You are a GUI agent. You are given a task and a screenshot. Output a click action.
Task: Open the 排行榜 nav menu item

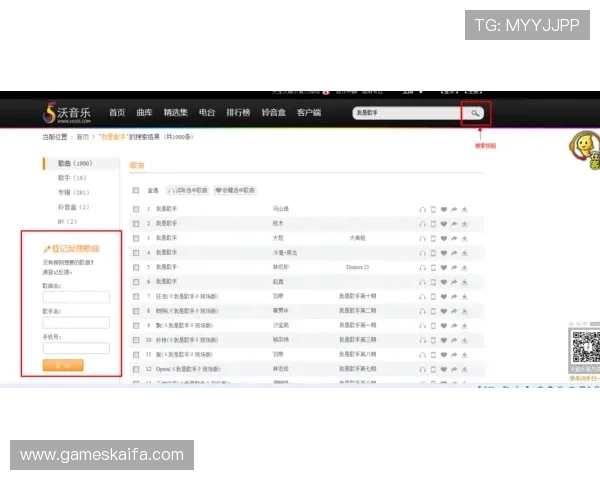pyautogui.click(x=238, y=113)
